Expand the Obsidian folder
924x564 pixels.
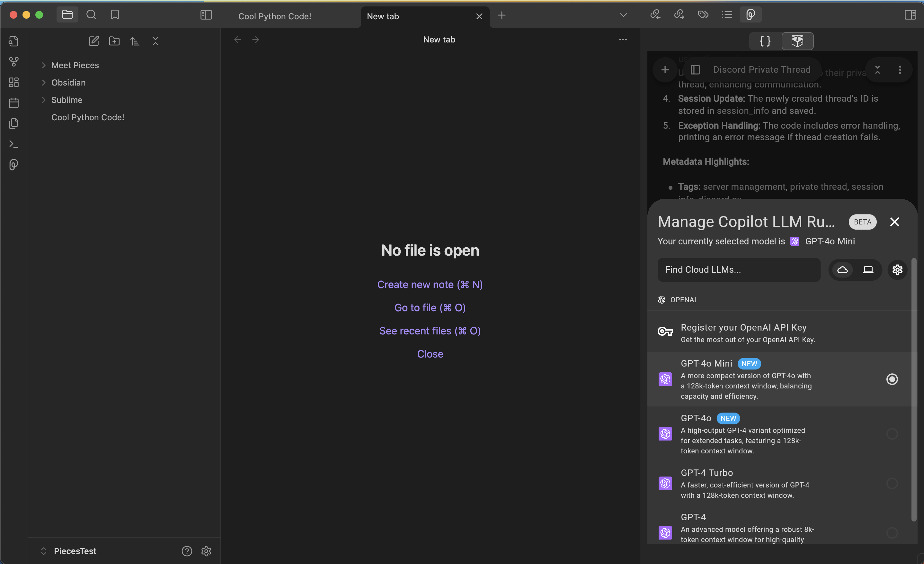click(43, 83)
